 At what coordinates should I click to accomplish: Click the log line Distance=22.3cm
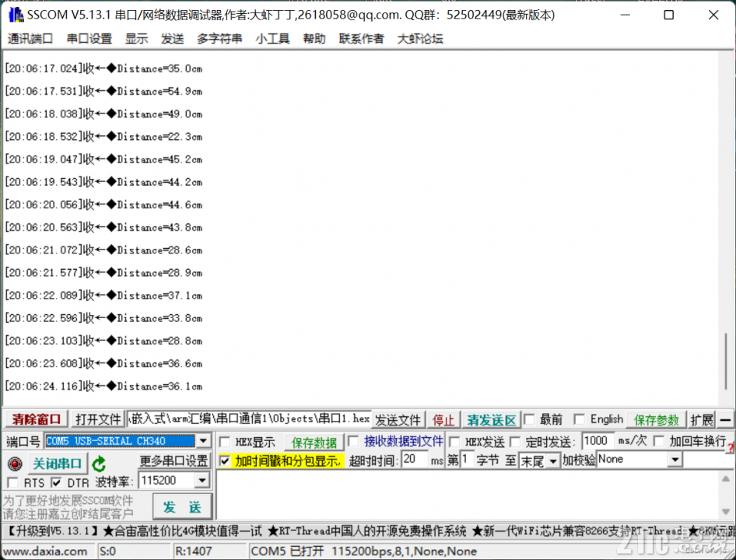[x=103, y=137]
